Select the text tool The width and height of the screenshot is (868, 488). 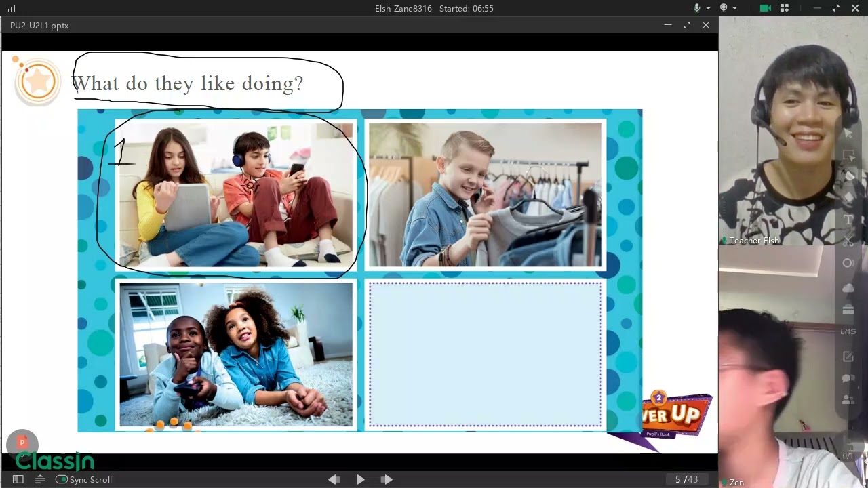tap(848, 219)
